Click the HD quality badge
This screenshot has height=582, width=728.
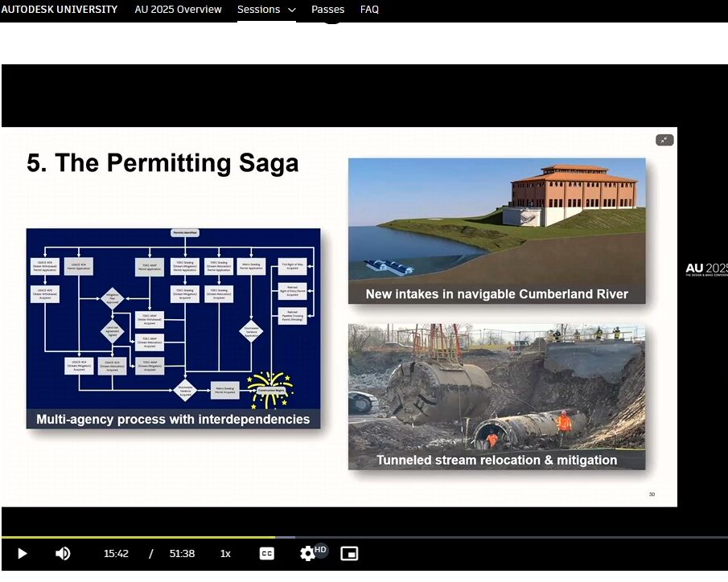pyautogui.click(x=321, y=549)
